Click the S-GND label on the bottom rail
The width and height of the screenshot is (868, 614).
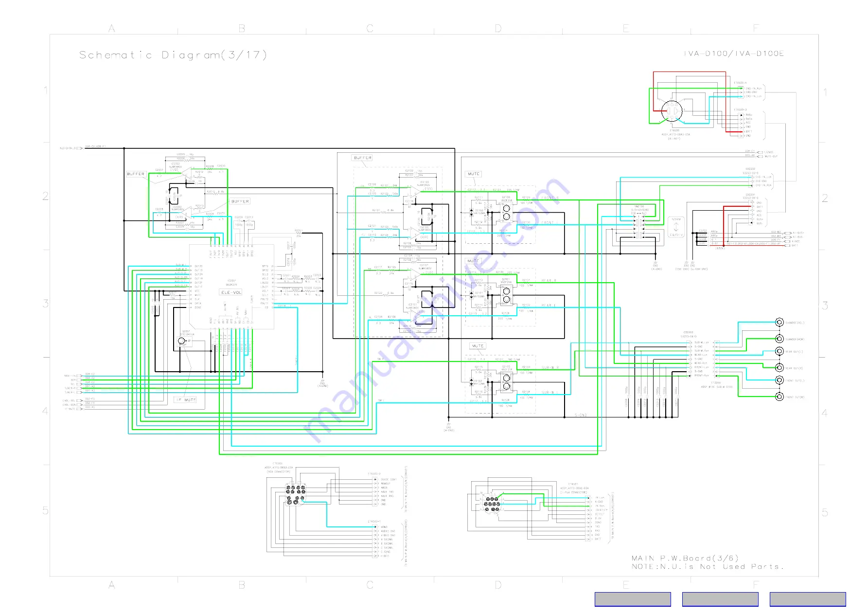click(581, 415)
